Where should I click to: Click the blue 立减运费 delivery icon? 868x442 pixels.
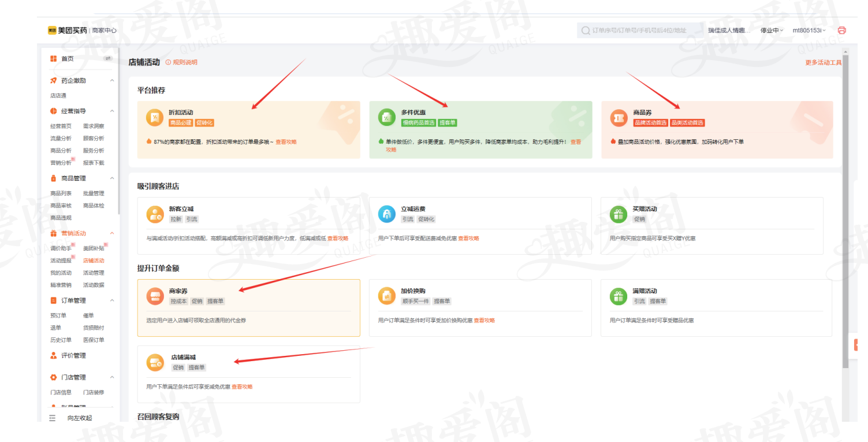[x=387, y=214]
